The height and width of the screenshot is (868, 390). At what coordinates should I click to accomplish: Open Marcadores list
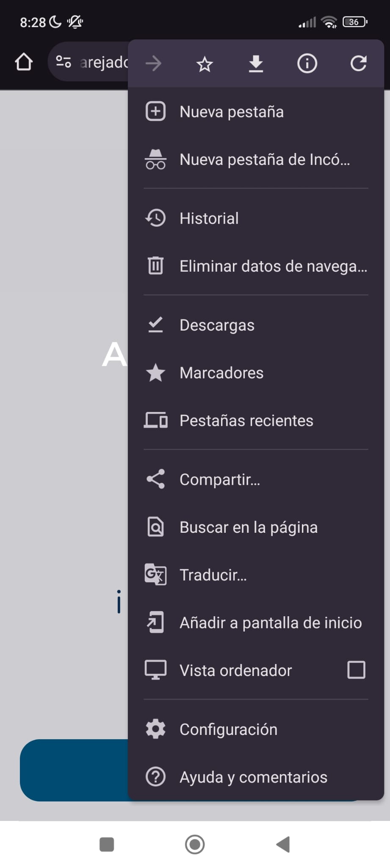(221, 373)
